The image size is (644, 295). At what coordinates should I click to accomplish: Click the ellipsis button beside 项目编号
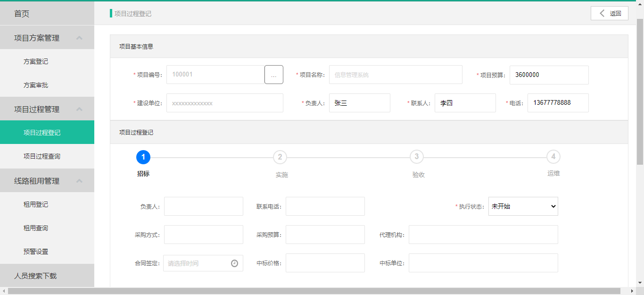[274, 75]
